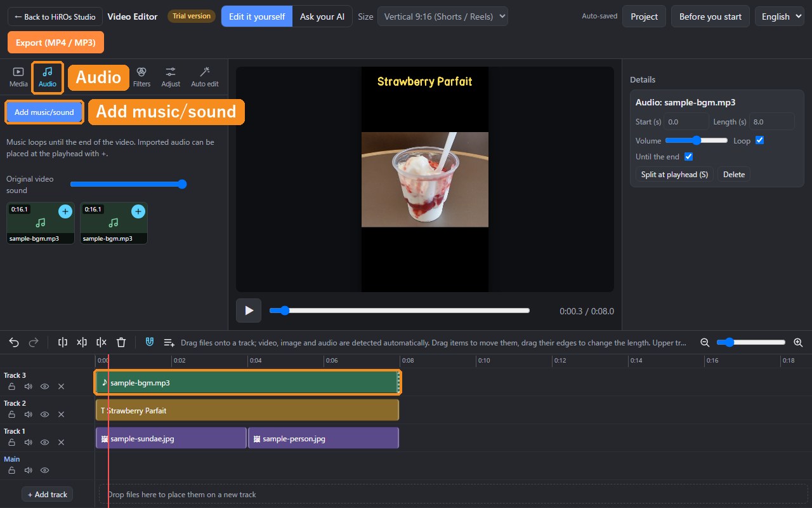Lock Track 2 with its padlock icon
This screenshot has height=508, width=812.
11,414
